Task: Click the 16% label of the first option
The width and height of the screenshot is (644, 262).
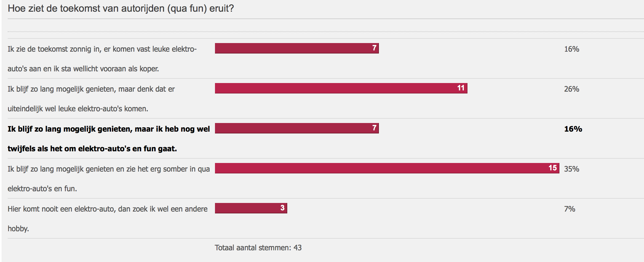Action: 571,49
